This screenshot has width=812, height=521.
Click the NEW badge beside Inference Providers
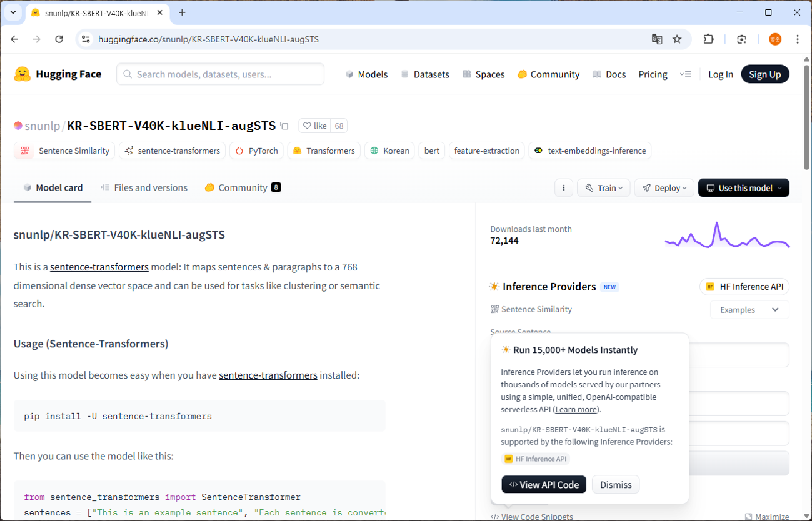pos(609,287)
